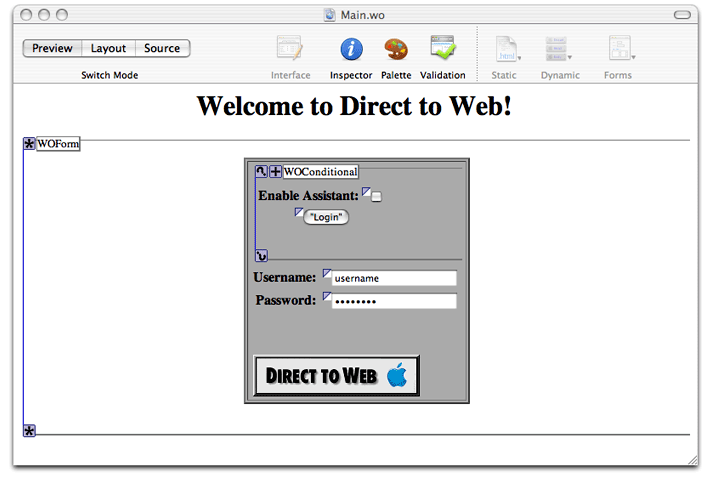Screen dimensions: 712x480
Task: Switch to Preview mode
Action: (52, 48)
